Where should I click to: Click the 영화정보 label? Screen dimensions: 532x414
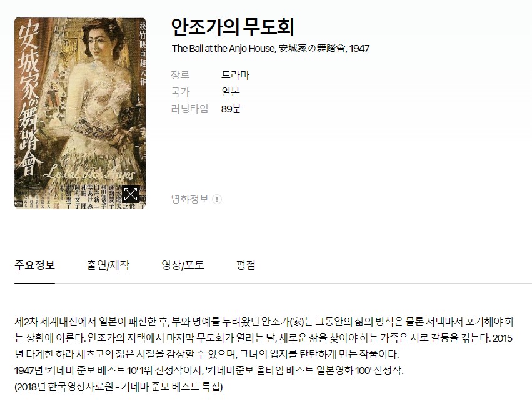click(x=189, y=199)
